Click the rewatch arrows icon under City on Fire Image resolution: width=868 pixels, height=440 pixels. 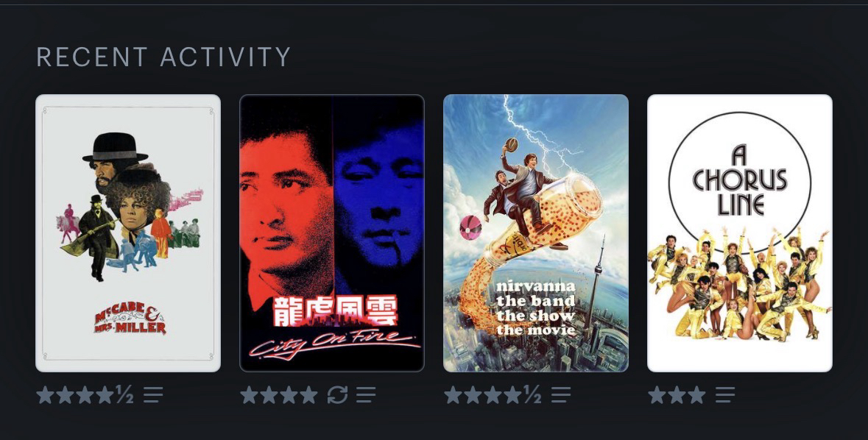click(337, 394)
